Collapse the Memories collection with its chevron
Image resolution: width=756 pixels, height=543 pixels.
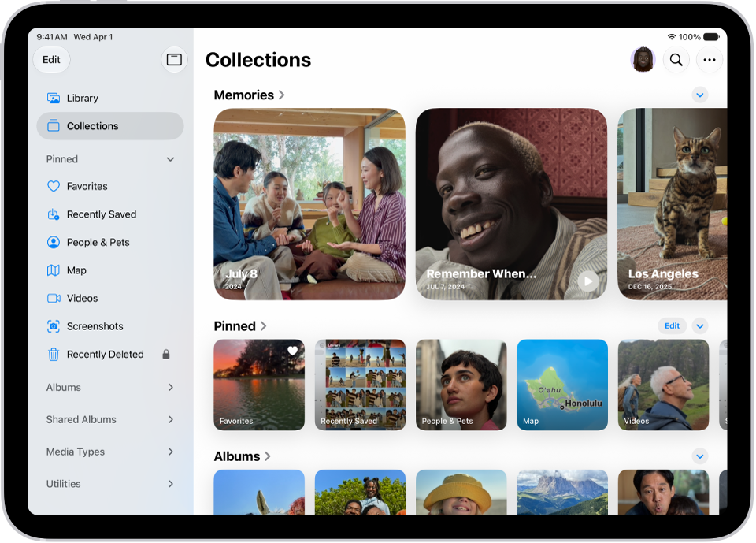tap(700, 95)
